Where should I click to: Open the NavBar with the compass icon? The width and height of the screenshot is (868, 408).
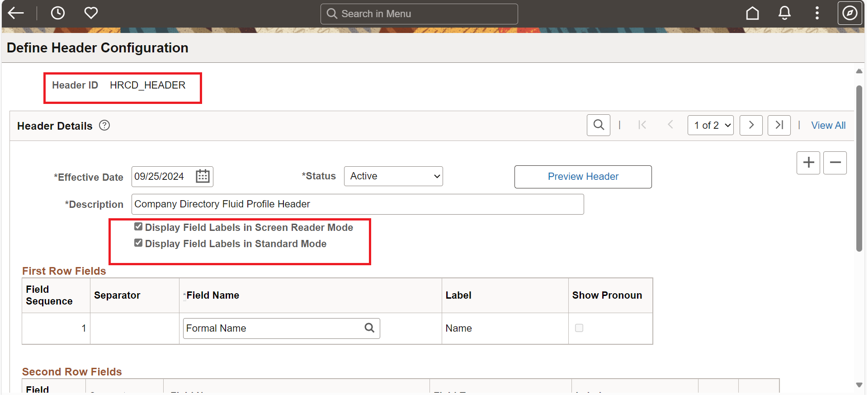click(850, 13)
